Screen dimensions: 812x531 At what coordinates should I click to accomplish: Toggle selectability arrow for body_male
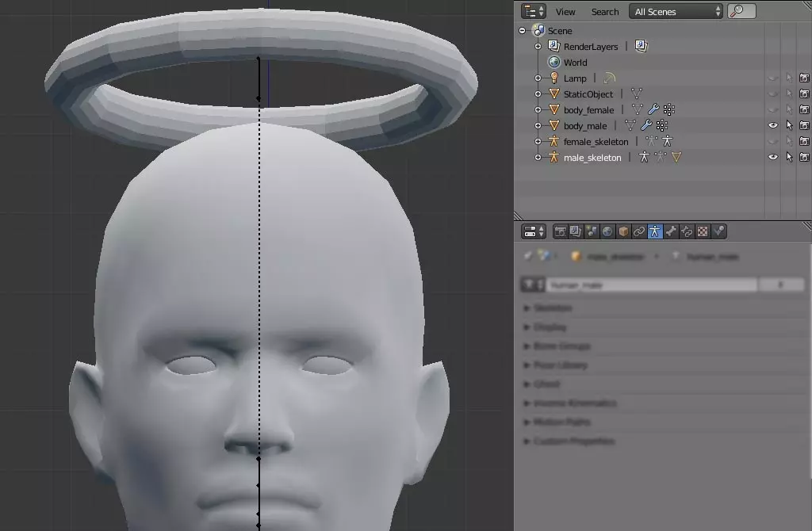(789, 126)
